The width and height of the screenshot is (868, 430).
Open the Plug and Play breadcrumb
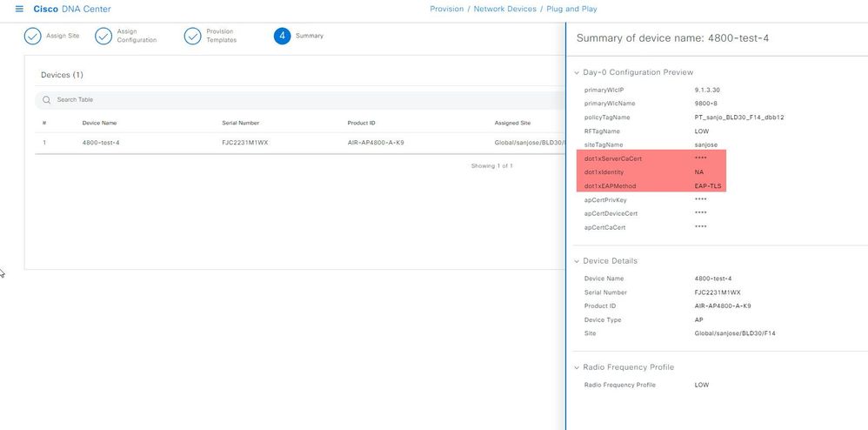click(x=571, y=9)
